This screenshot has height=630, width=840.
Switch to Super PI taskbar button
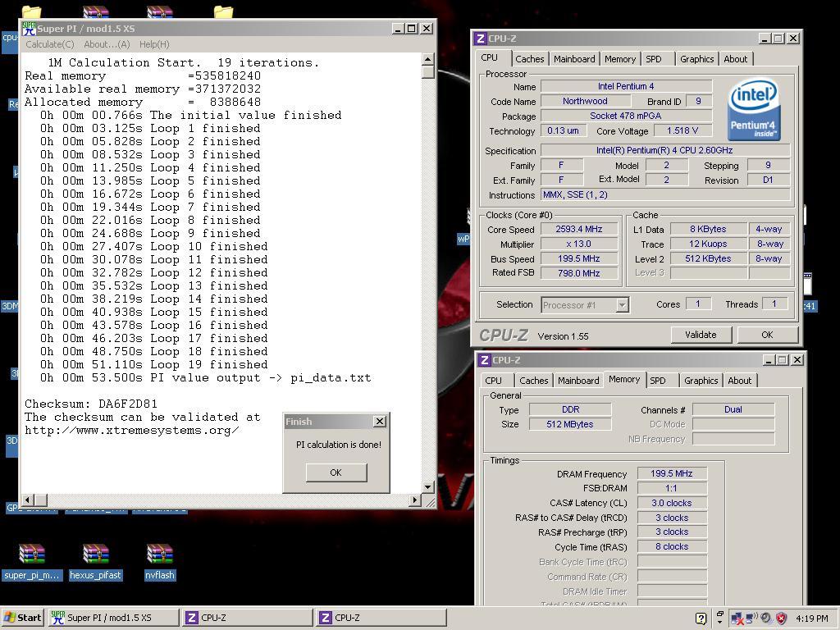[x=113, y=618]
